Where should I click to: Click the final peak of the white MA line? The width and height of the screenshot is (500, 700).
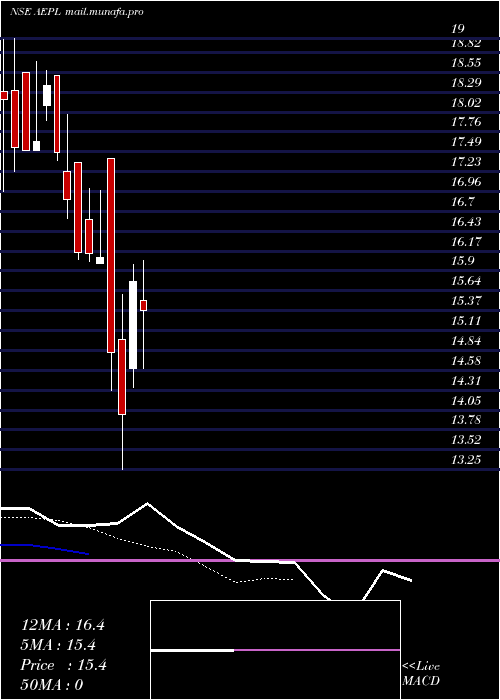pyautogui.click(x=383, y=570)
